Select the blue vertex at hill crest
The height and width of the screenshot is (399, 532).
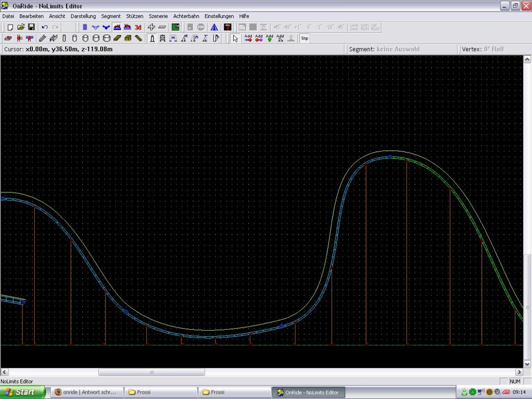(390, 157)
